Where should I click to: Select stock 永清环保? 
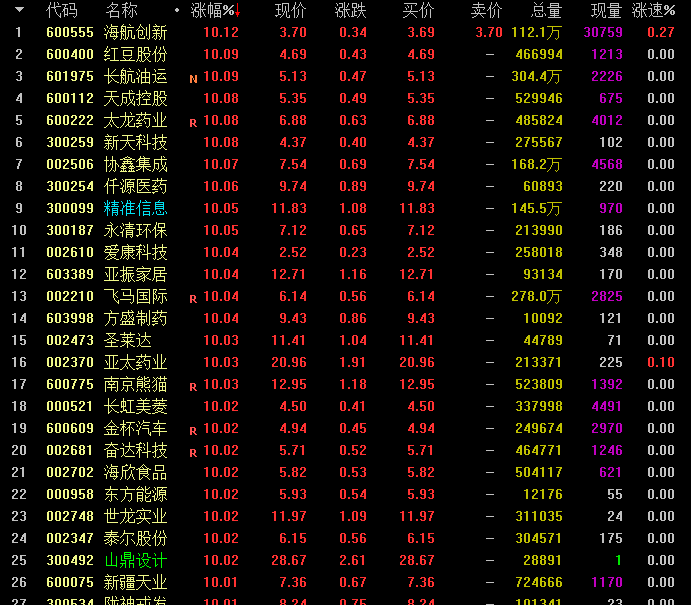point(135,230)
